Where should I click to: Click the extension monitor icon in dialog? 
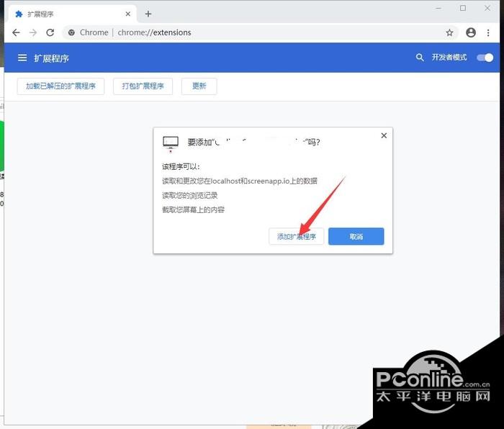[171, 144]
